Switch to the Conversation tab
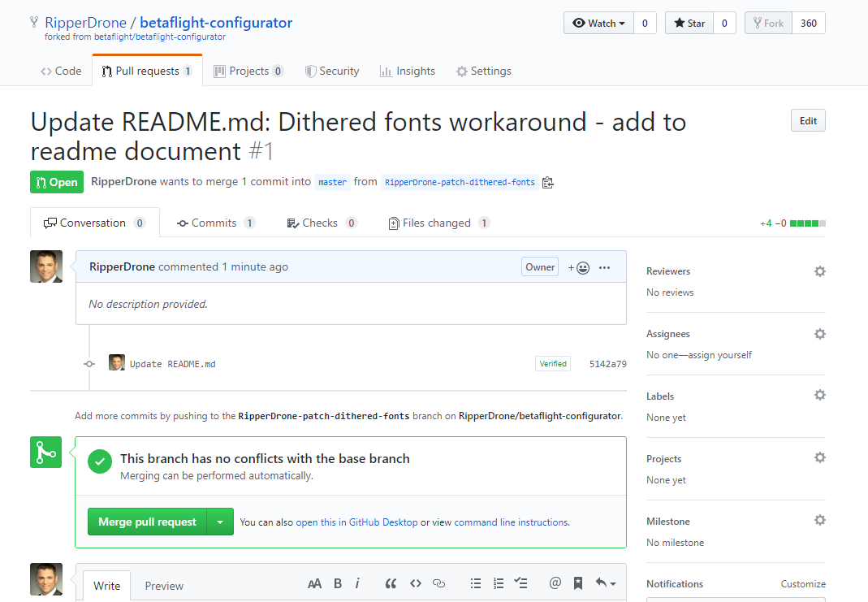The width and height of the screenshot is (868, 602). [x=95, y=223]
